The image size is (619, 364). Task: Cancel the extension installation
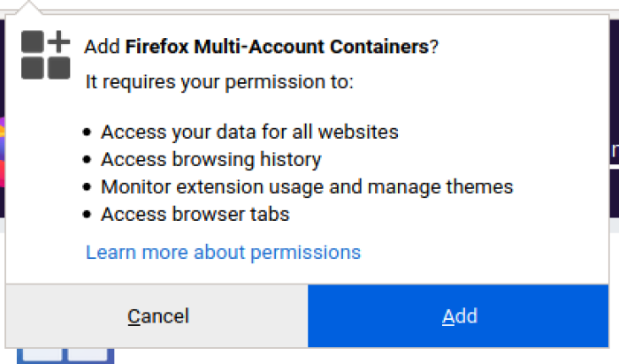click(157, 316)
